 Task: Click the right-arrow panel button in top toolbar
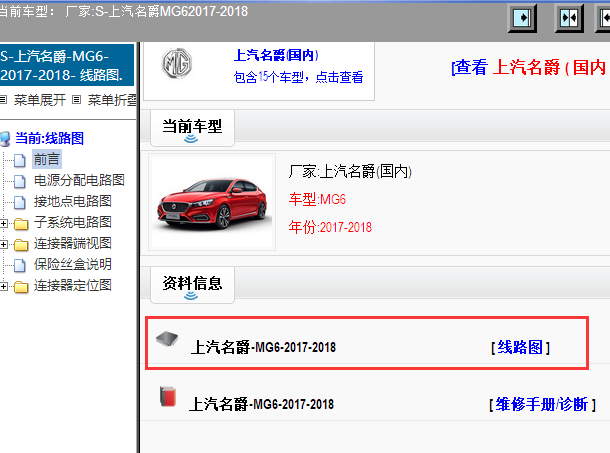pyautogui.click(x=522, y=18)
